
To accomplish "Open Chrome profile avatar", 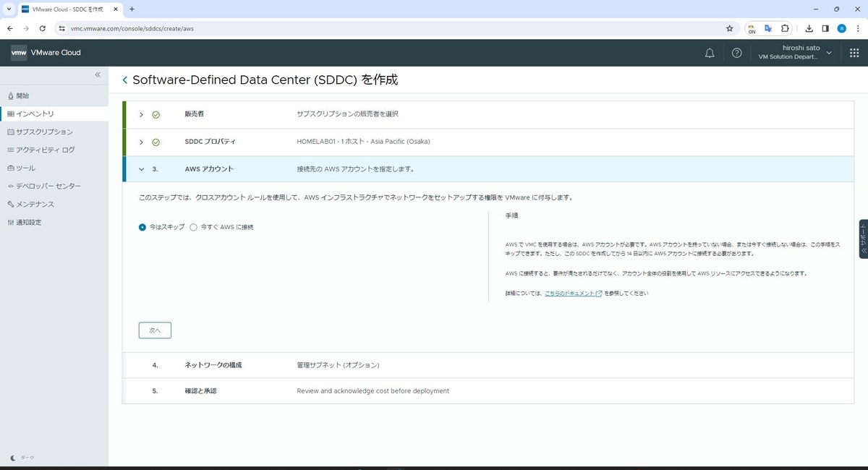I will click(842, 28).
